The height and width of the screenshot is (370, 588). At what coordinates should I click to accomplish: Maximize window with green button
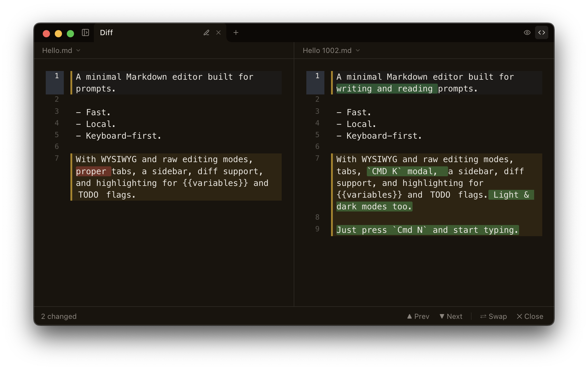(70, 33)
